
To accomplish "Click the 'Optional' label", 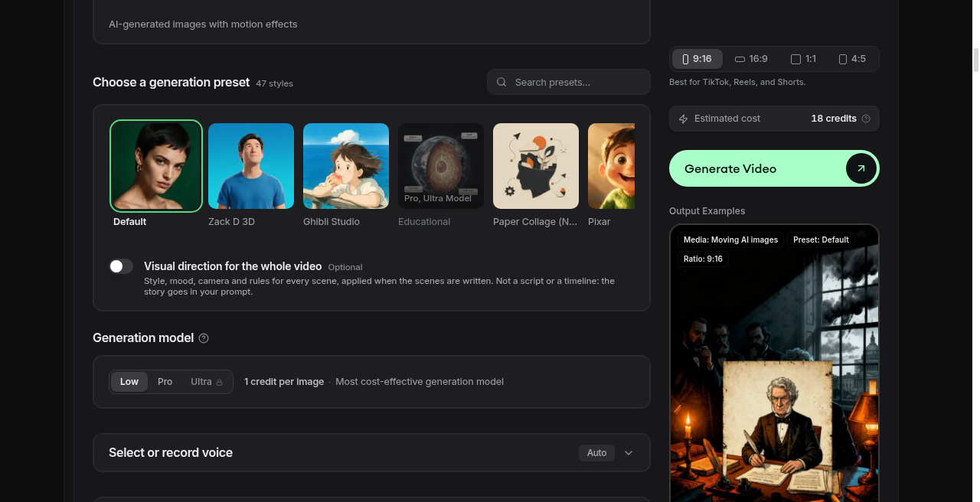I will tap(345, 267).
